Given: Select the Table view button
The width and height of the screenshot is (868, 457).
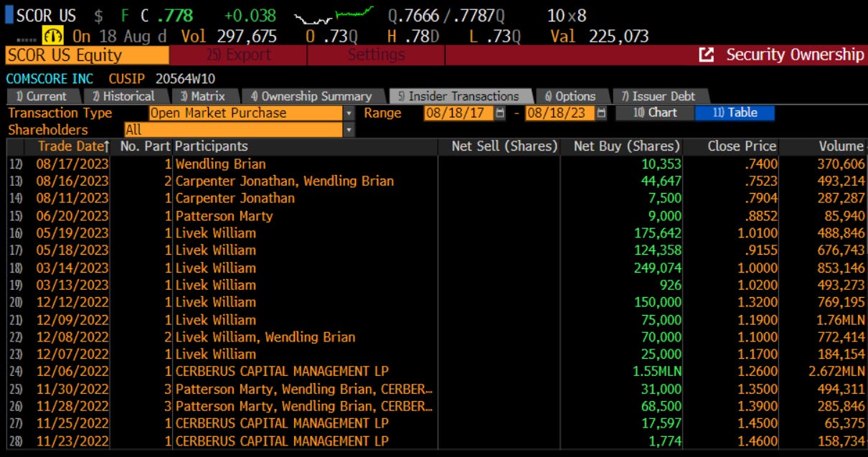Looking at the screenshot, I should pos(735,113).
